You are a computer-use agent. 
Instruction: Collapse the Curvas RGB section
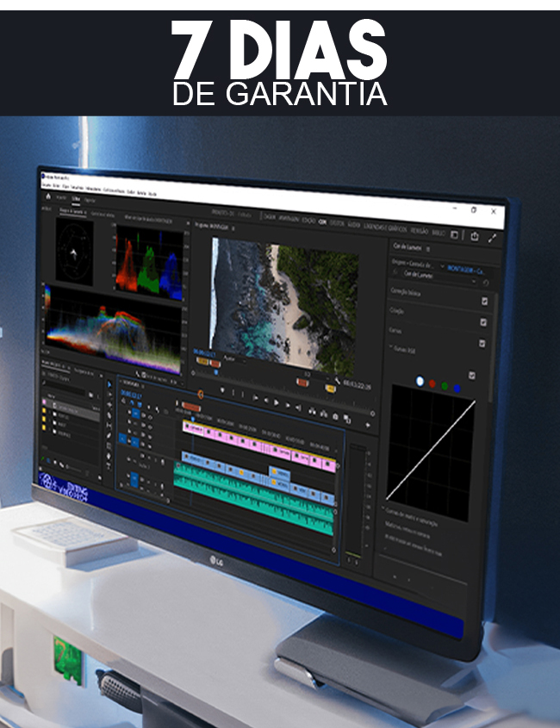click(390, 347)
